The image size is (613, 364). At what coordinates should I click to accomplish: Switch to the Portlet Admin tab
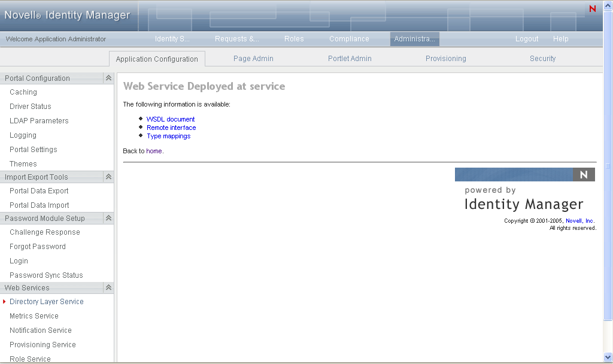click(x=350, y=58)
